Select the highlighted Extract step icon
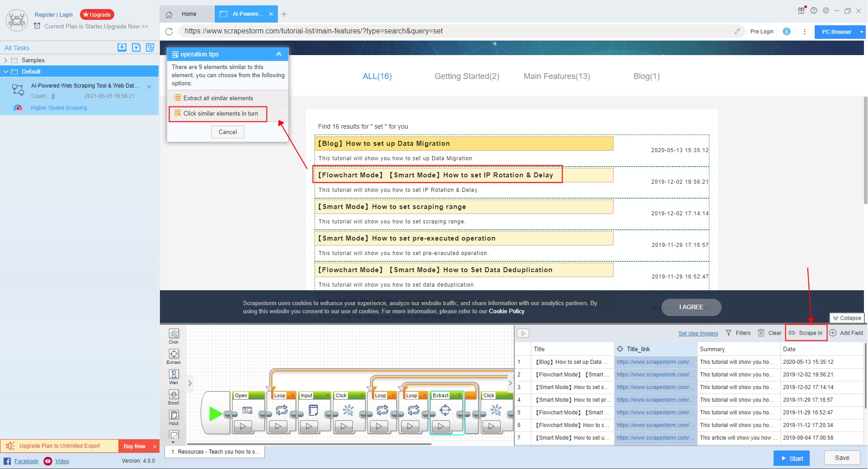The width and height of the screenshot is (868, 469). (x=445, y=410)
